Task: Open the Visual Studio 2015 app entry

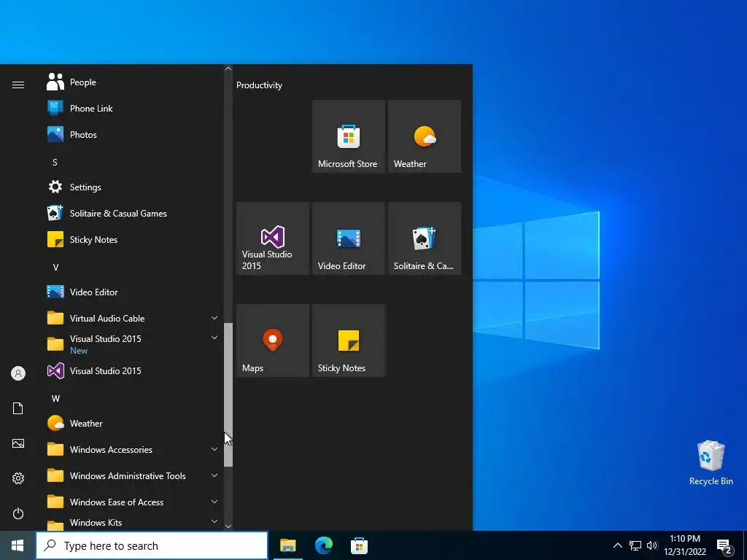Action: click(x=132, y=371)
